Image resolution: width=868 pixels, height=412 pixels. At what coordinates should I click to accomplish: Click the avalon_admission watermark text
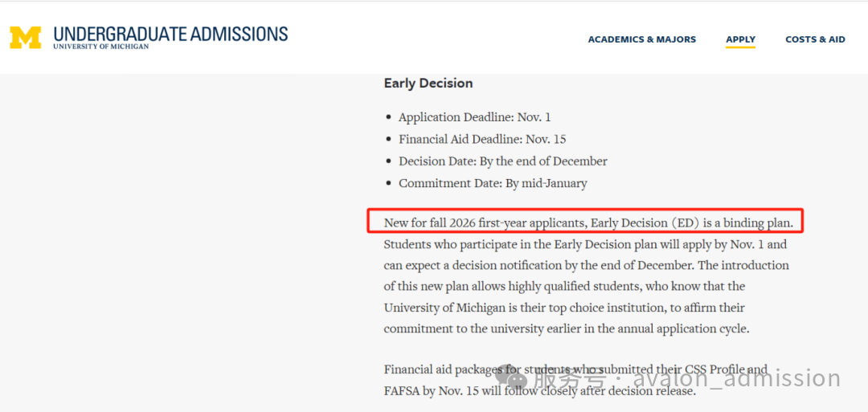point(736,378)
